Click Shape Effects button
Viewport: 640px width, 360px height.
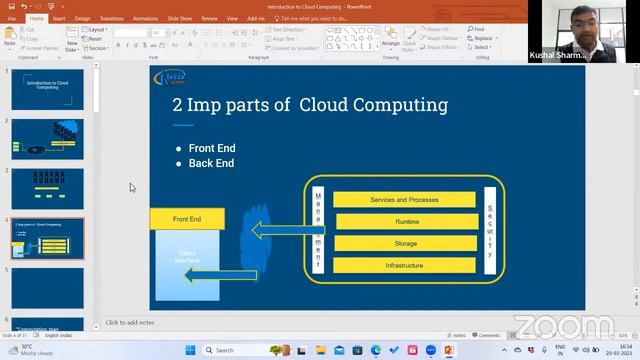pyautogui.click(x=439, y=47)
